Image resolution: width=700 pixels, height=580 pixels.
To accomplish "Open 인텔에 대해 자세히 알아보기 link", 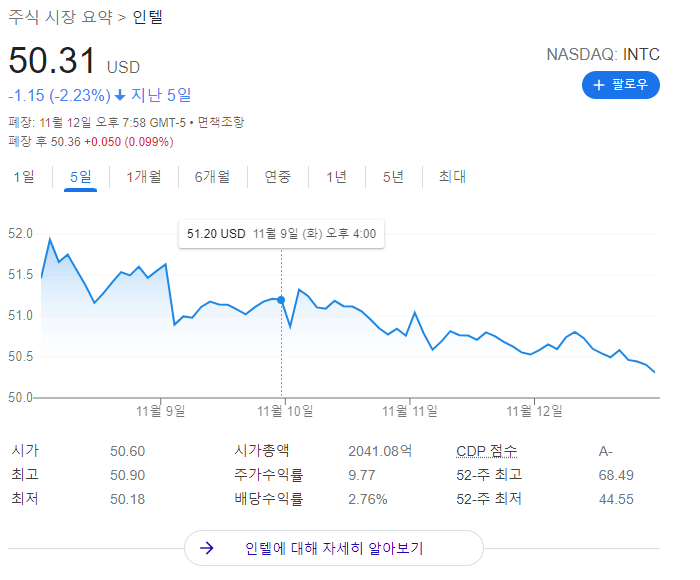I will click(x=334, y=548).
